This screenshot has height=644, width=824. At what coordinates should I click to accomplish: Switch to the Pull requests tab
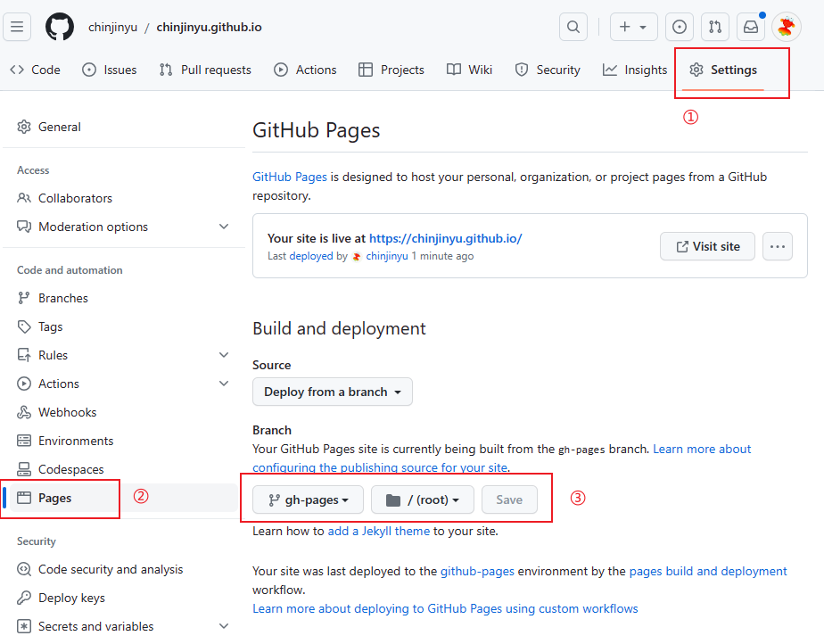click(205, 70)
